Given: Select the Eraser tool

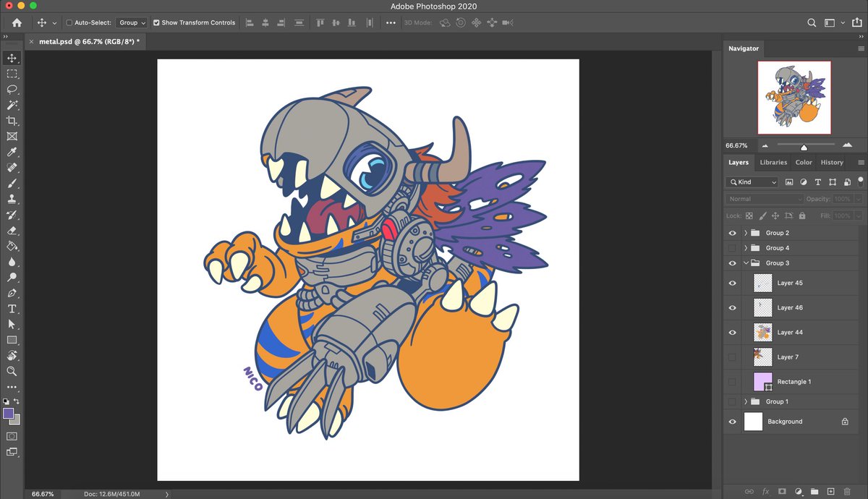Looking at the screenshot, I should 12,231.
